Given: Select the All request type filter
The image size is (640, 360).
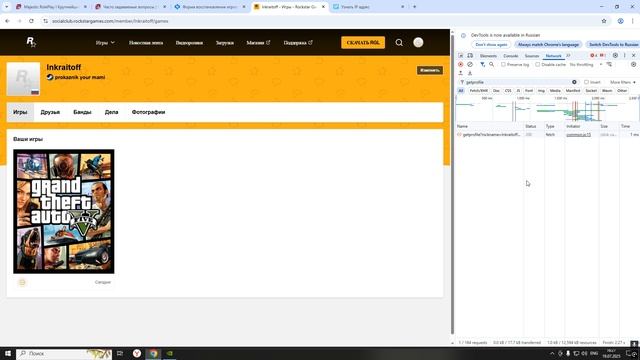Looking at the screenshot, I should coord(461,91).
